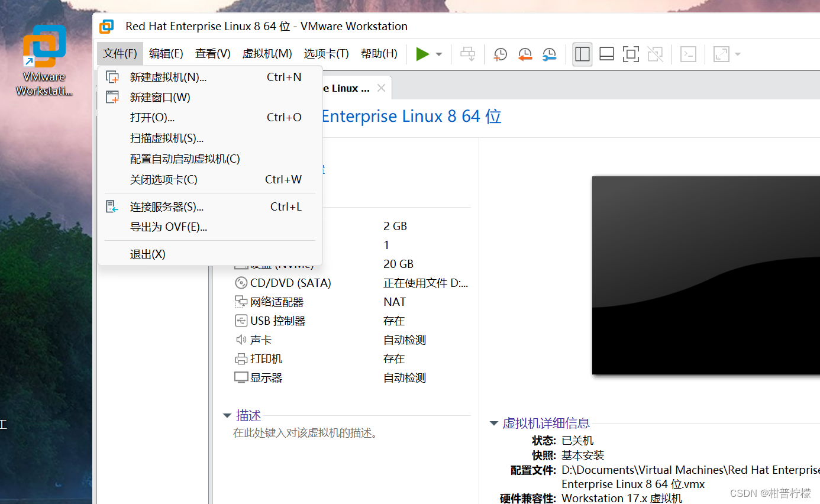Select the USB 控制器 device label
This screenshot has width=820, height=504.
[x=278, y=321]
